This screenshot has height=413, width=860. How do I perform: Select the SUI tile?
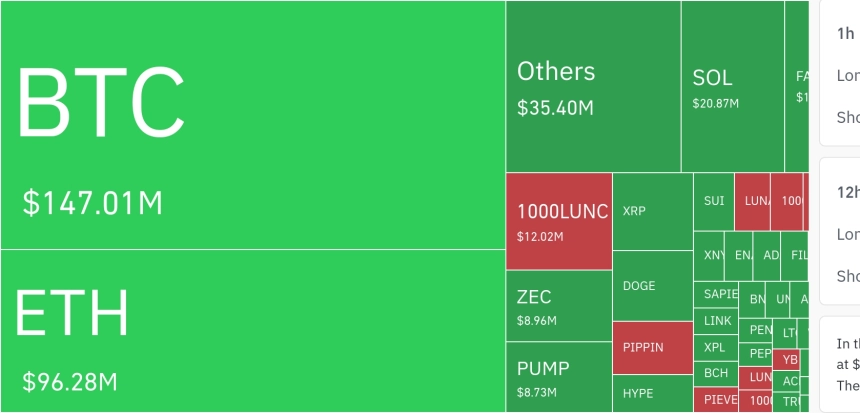pyautogui.click(x=714, y=201)
